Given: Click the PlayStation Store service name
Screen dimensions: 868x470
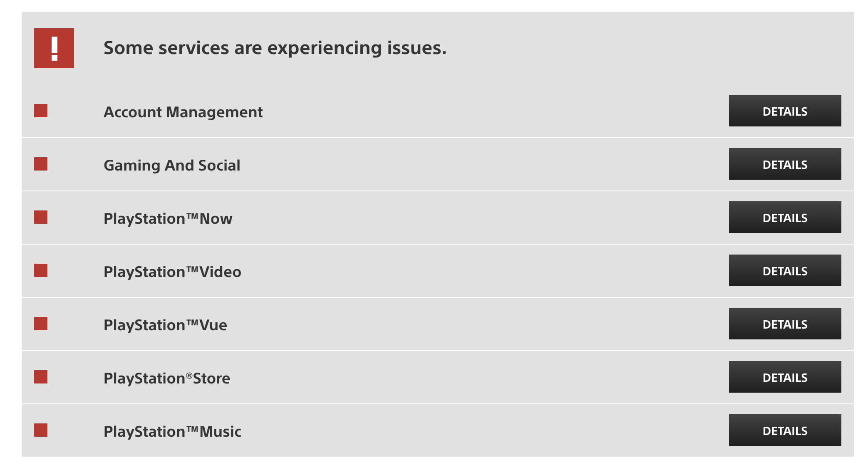Looking at the screenshot, I should (x=166, y=378).
